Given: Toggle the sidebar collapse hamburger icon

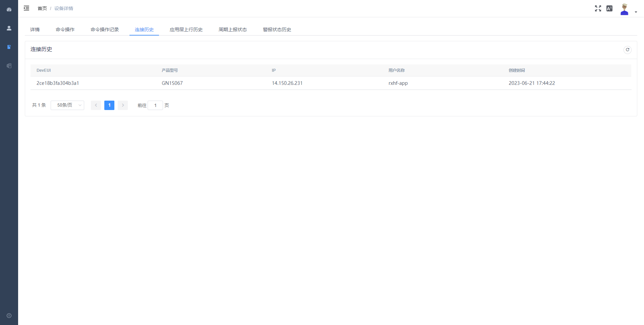Looking at the screenshot, I should pyautogui.click(x=26, y=8).
